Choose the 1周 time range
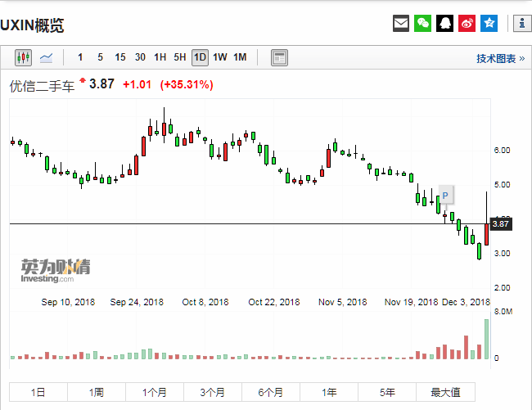The image size is (532, 410). (97, 392)
